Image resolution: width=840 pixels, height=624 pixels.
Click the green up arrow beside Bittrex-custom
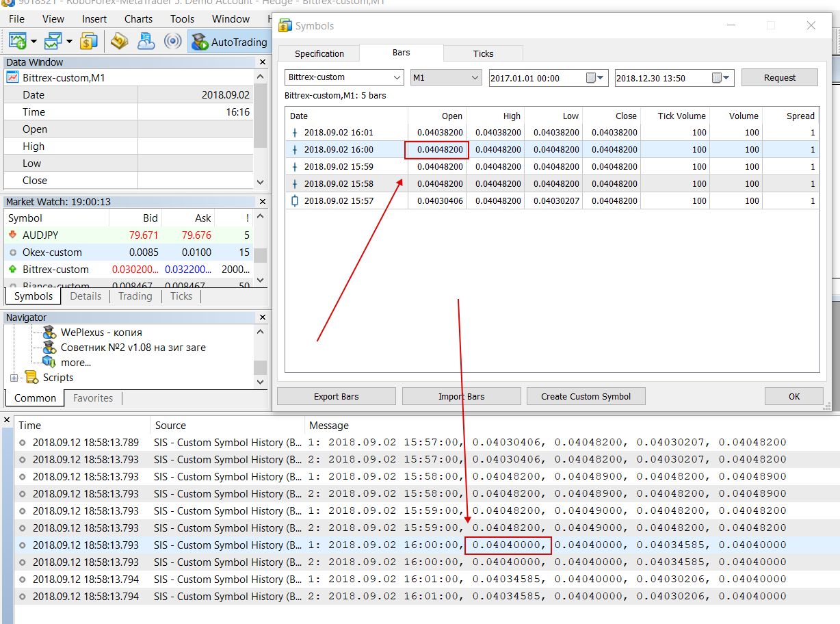pyautogui.click(x=12, y=270)
